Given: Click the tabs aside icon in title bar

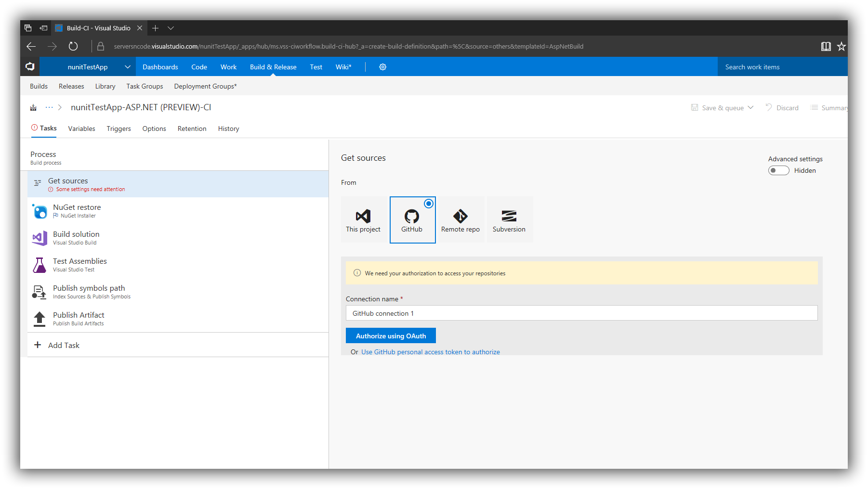Looking at the screenshot, I should (28, 28).
